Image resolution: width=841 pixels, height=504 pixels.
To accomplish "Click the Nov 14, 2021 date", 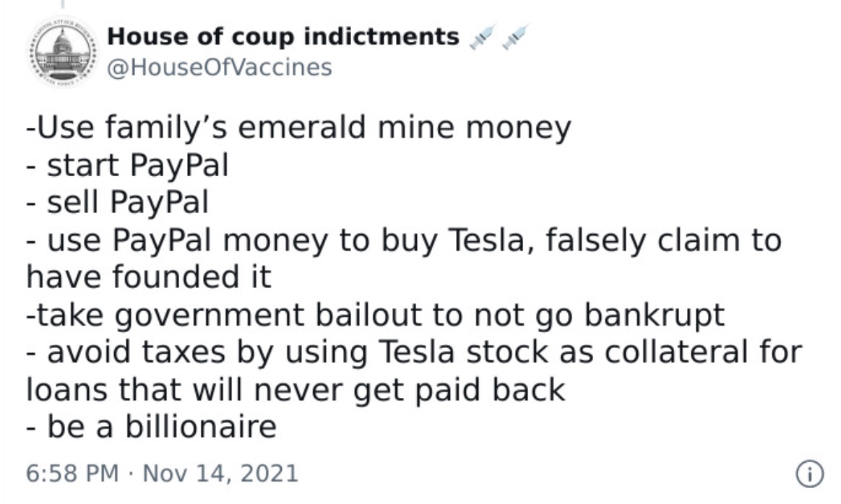I will [220, 474].
